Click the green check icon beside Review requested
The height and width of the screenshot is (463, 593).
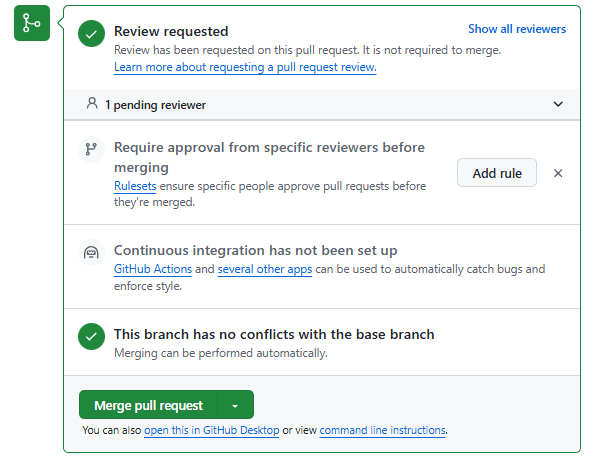[92, 34]
